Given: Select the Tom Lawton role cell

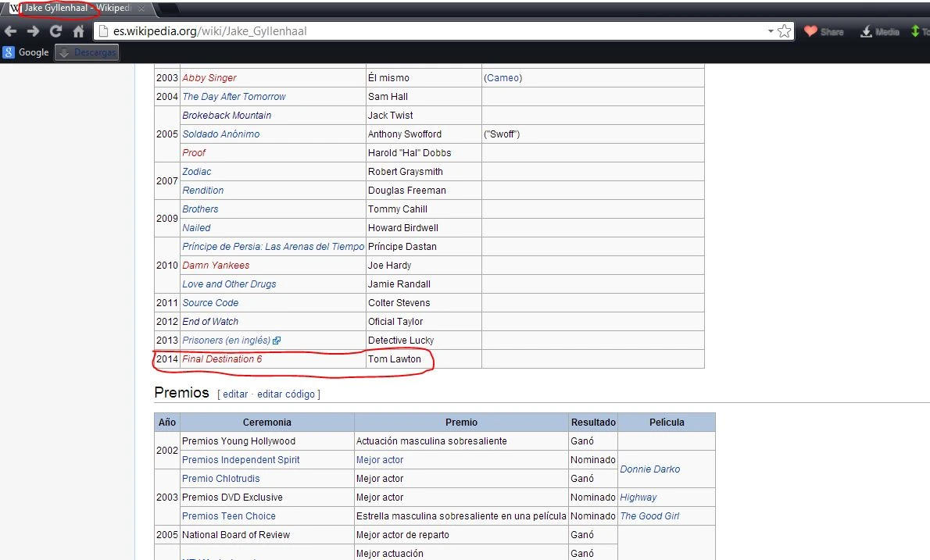Looking at the screenshot, I should click(x=424, y=359).
